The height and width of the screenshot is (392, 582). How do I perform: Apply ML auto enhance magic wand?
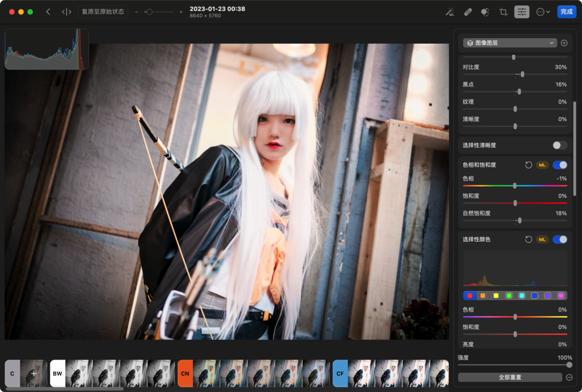pyautogui.click(x=450, y=12)
